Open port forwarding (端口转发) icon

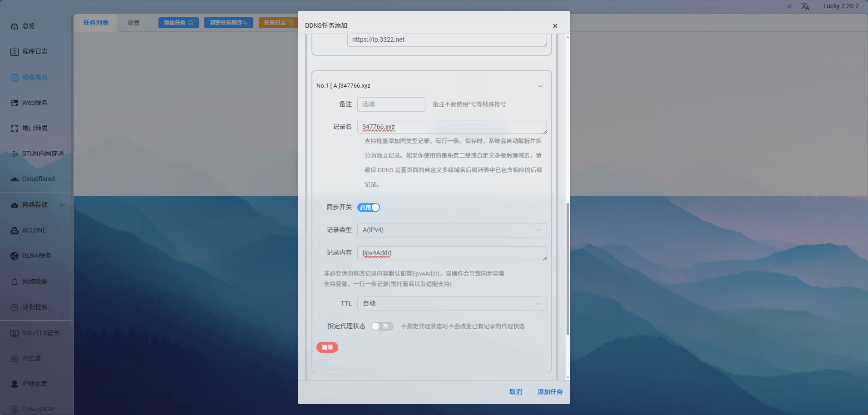pos(15,128)
